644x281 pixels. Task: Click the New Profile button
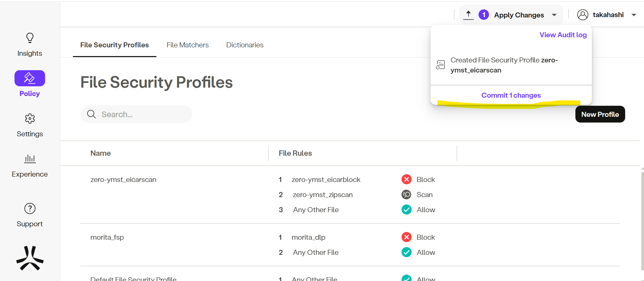point(600,114)
